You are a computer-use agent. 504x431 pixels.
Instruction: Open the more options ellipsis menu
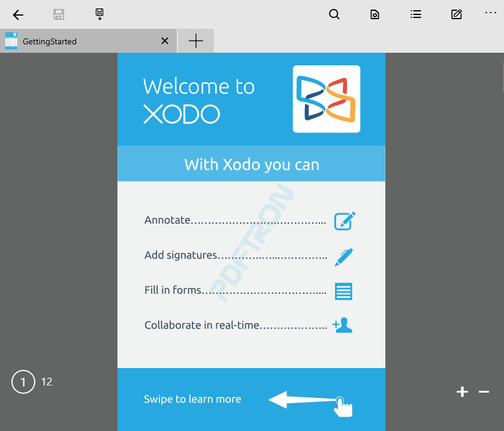[490, 13]
